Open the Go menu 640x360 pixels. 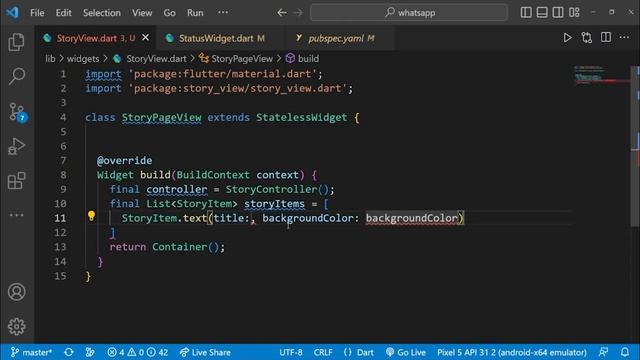[169, 13]
